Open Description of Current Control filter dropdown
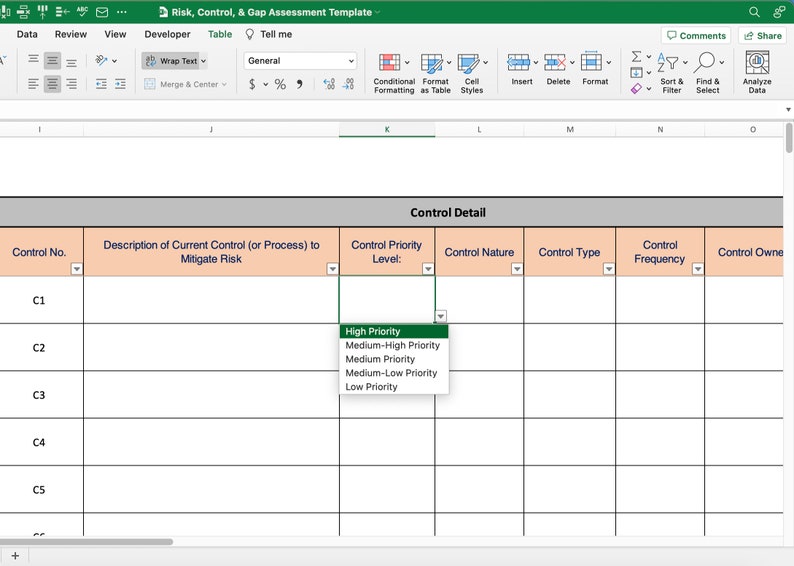 tap(332, 269)
